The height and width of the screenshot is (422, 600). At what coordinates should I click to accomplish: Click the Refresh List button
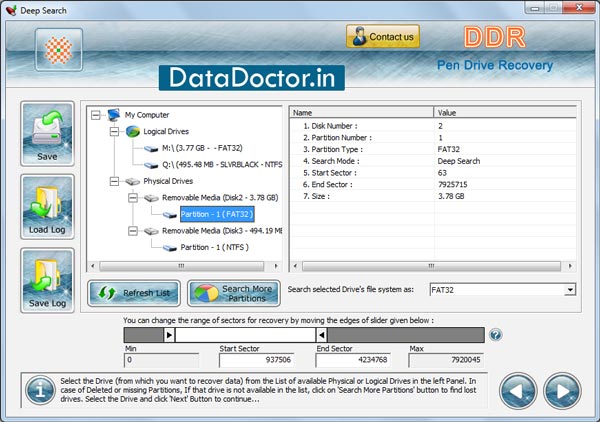click(134, 293)
